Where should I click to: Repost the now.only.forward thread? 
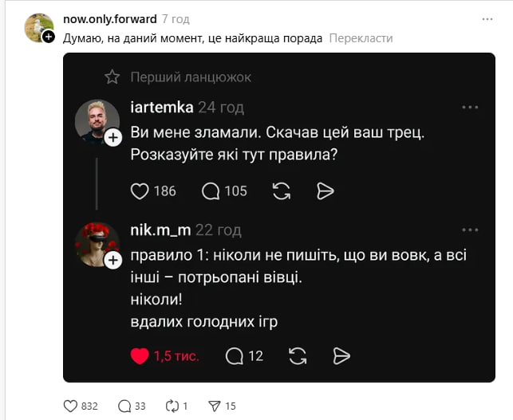(172, 406)
